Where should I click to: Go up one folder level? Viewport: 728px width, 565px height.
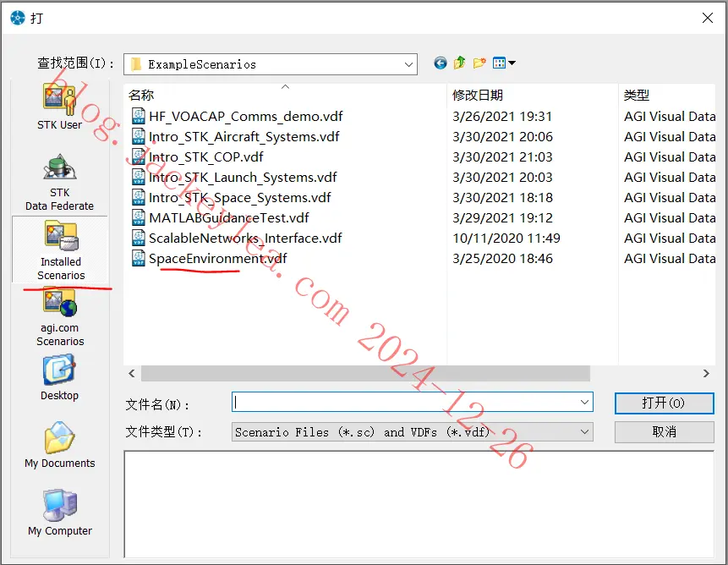pyautogui.click(x=460, y=63)
